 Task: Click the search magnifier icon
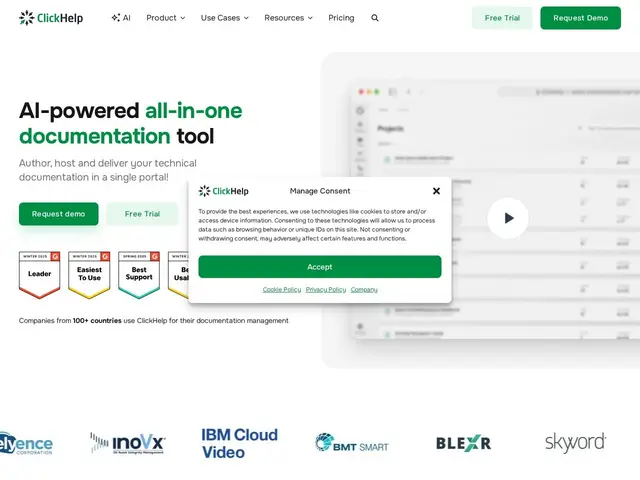pyautogui.click(x=375, y=18)
